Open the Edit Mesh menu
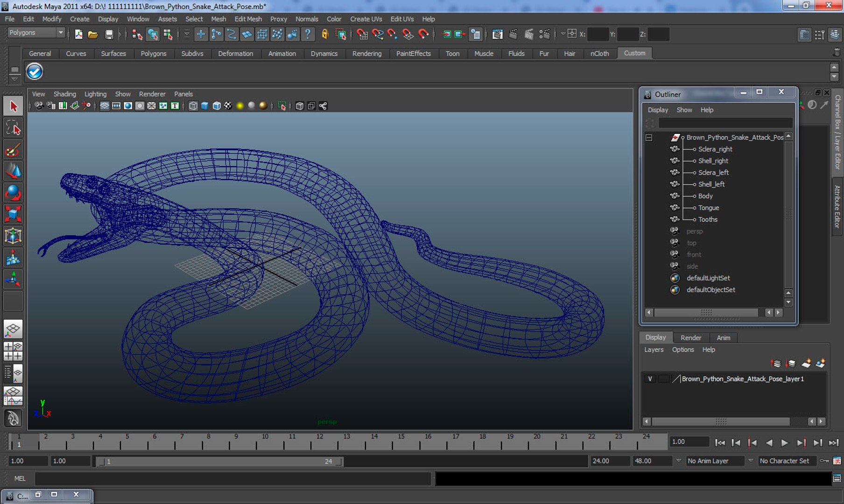Image resolution: width=844 pixels, height=504 pixels. coord(248,19)
